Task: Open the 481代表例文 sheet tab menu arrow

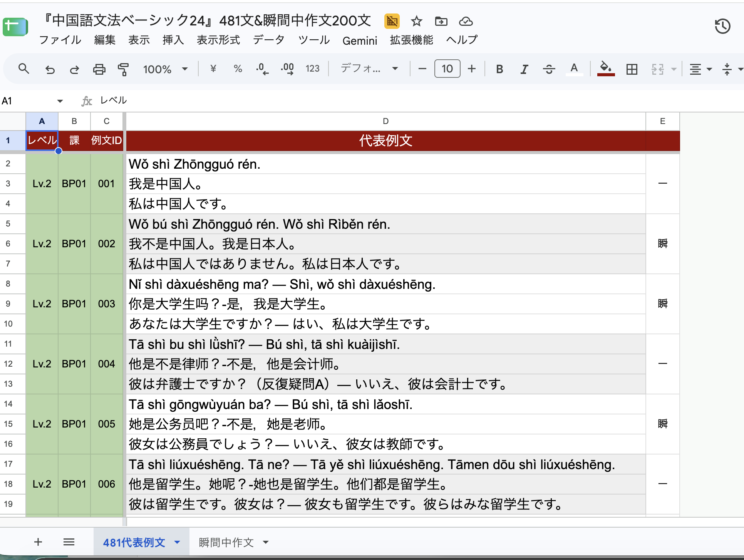Action: pyautogui.click(x=177, y=542)
